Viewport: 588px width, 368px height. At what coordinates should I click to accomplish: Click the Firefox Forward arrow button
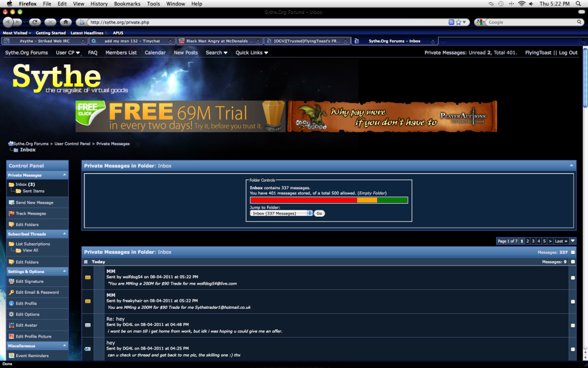click(x=18, y=22)
